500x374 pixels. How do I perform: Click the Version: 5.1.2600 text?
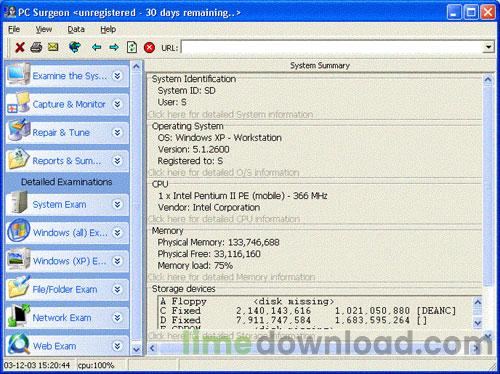(x=193, y=149)
